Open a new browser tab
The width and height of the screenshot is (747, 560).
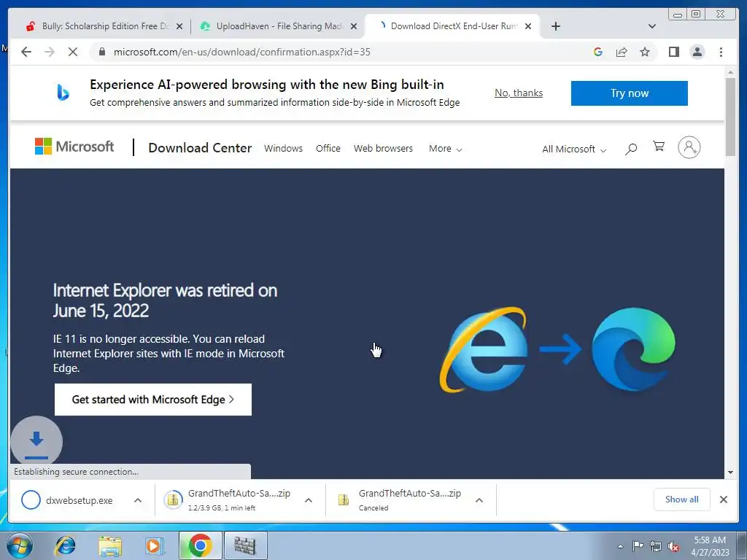point(555,26)
